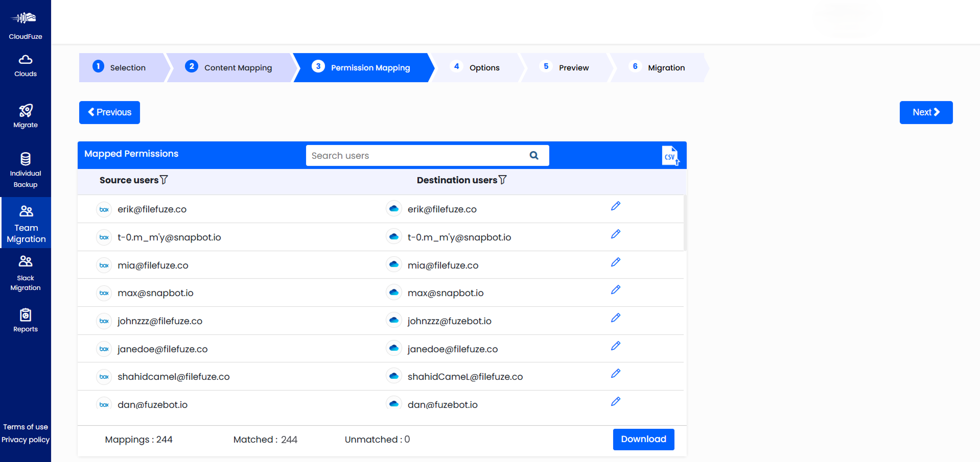
Task: Edit the mapping for erik@filefuze.co
Action: coord(615,206)
